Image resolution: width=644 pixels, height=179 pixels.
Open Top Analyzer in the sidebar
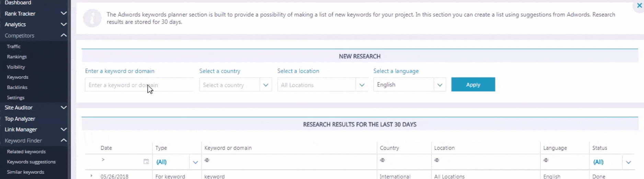tap(20, 119)
